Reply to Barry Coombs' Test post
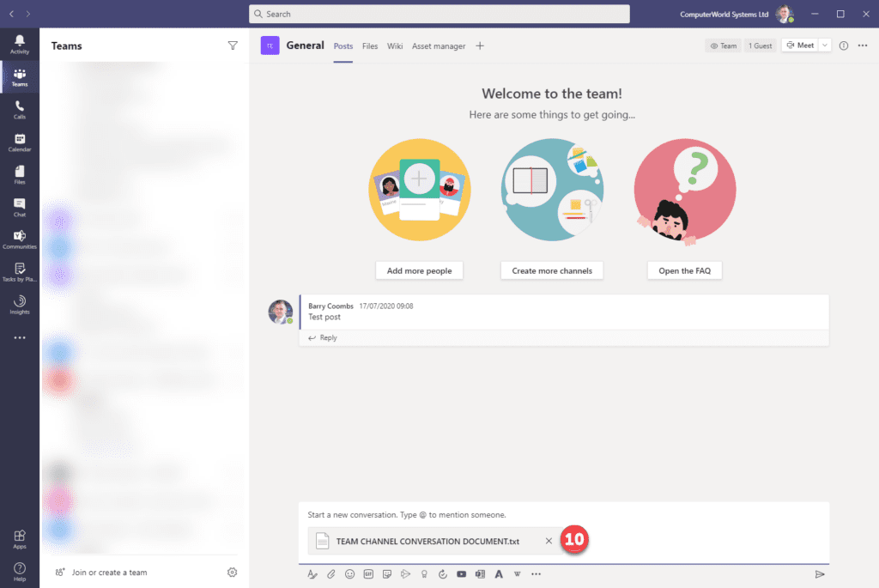Screen dimensions: 879x588 [x=323, y=338]
